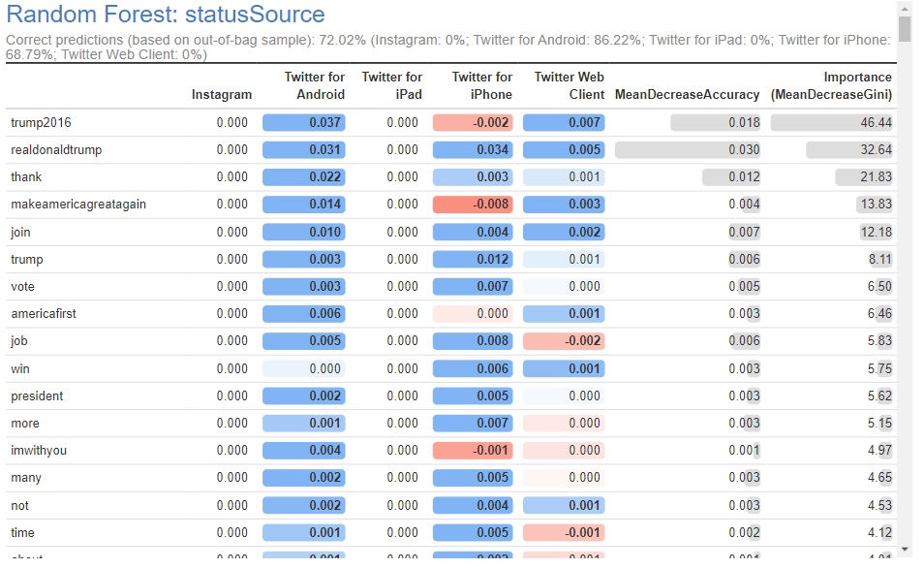Click the Importance (MeanDecreaseGini) column header
Screen dimensions: 924x569
831,86
